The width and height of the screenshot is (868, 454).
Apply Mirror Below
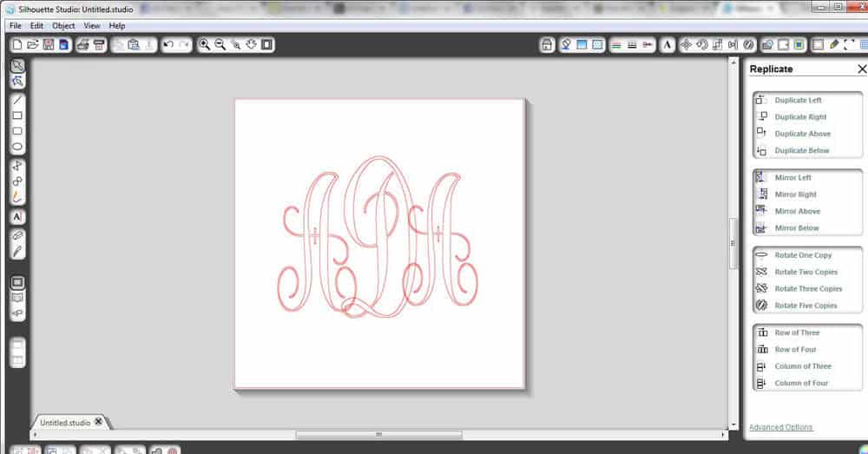pyautogui.click(x=797, y=227)
